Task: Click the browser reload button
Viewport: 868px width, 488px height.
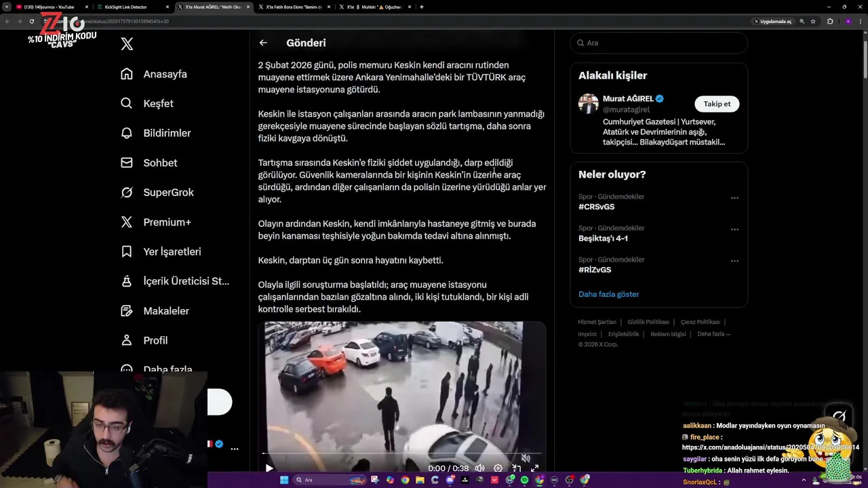Action: pos(31,21)
